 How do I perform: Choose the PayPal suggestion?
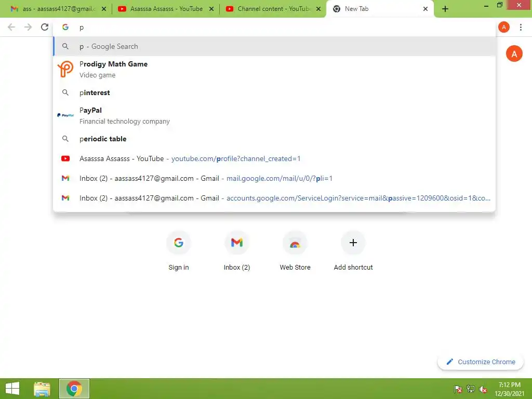click(x=274, y=115)
